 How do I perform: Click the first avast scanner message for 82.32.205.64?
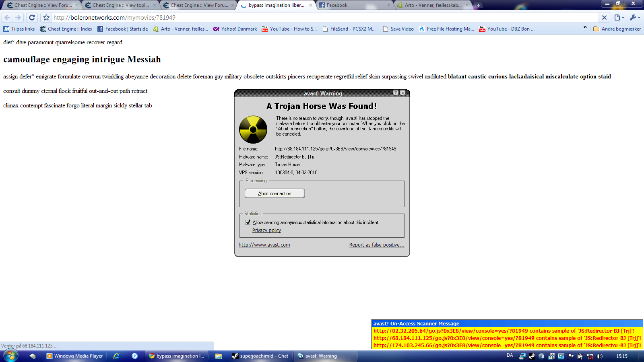click(504, 331)
